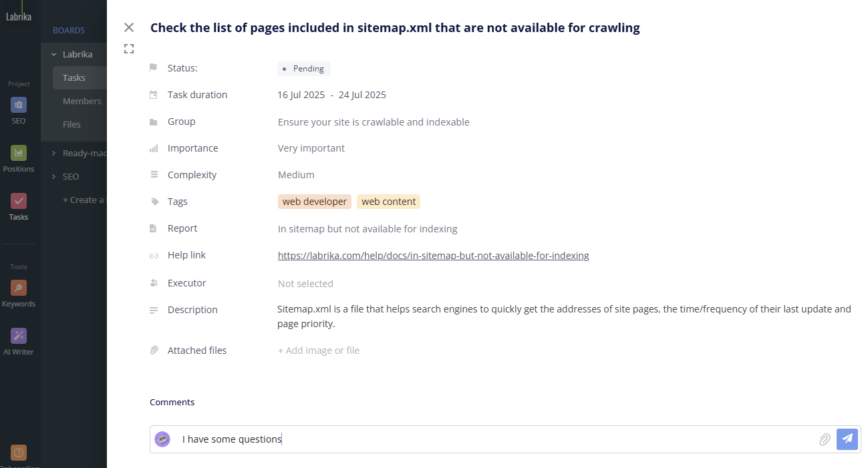Select the Tasks icon in sidebar
This screenshot has width=868, height=468.
click(19, 202)
